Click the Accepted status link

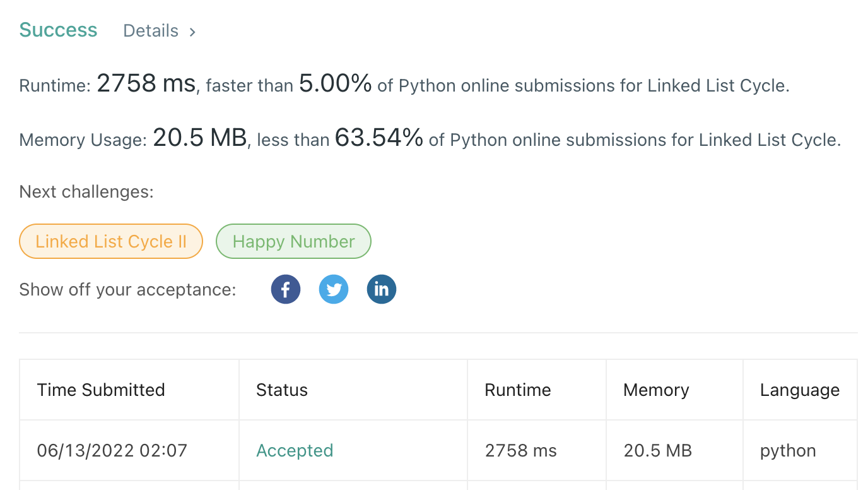click(x=295, y=450)
